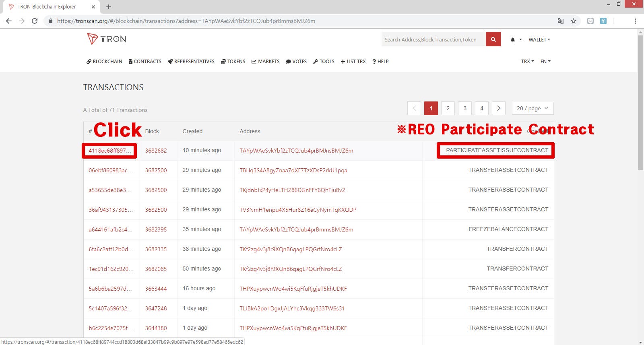Open the 20 / page size dropdown
Image resolution: width=644 pixels, height=345 pixels.
533,108
